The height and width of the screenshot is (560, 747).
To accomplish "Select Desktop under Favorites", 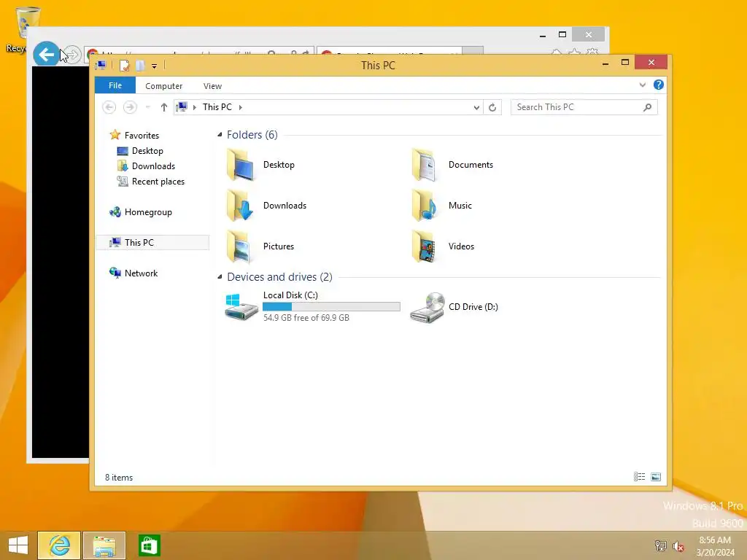I will coord(141,151).
